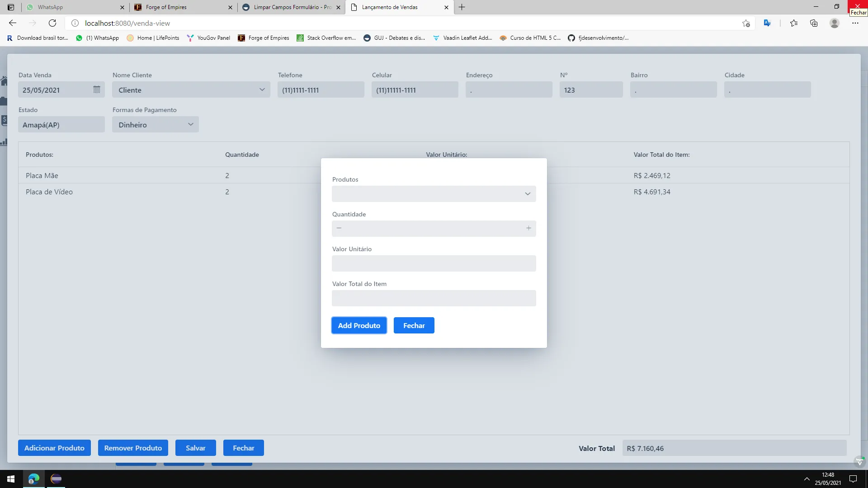Click the plus icon in the Quantidade stepper
Image resolution: width=868 pixels, height=488 pixels.
[528, 228]
